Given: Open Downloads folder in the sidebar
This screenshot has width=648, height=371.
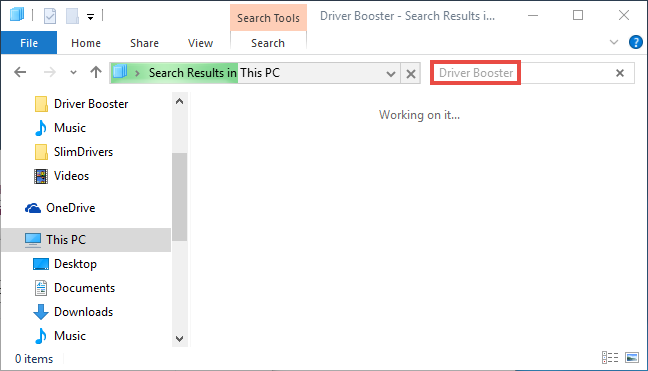Looking at the screenshot, I should [x=83, y=312].
